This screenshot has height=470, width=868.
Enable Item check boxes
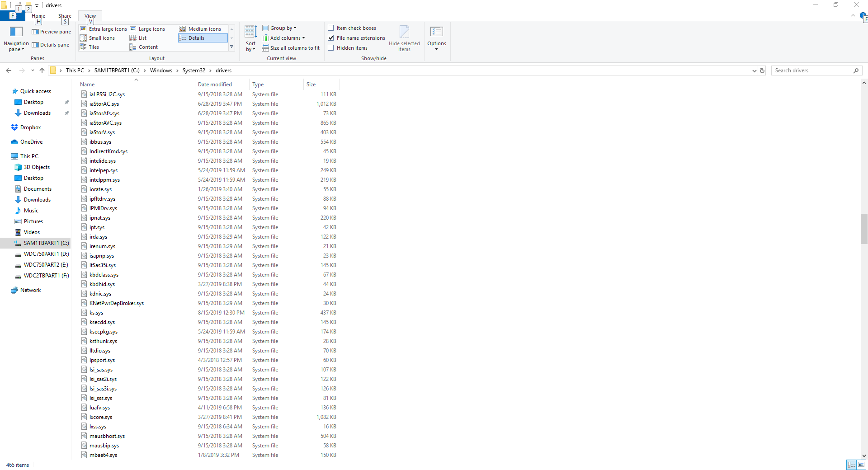[331, 28]
